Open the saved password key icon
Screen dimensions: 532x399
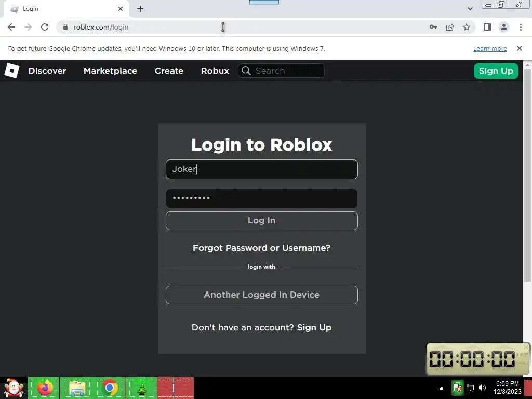(433, 27)
